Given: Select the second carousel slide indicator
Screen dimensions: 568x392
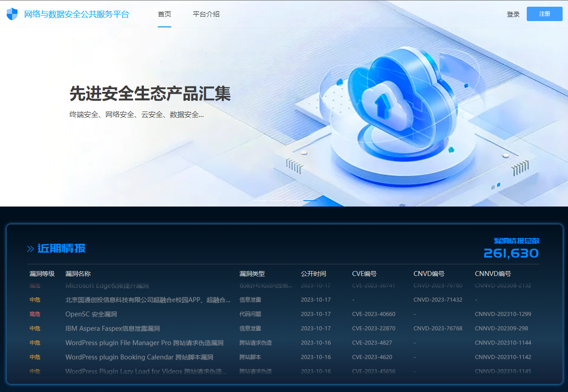Looking at the screenshot, I should point(276,201).
